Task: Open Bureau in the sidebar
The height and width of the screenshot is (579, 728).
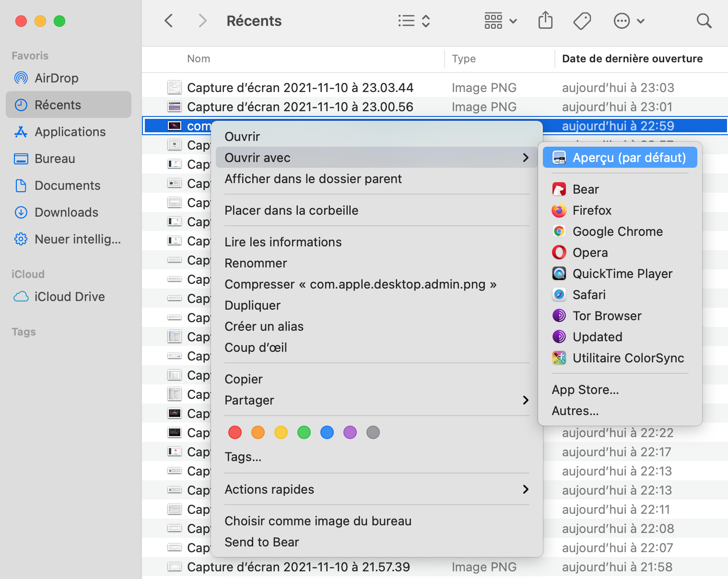Action: (69, 159)
